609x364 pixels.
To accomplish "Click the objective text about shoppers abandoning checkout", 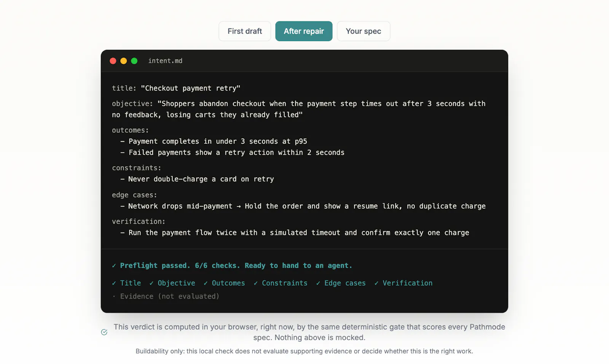I will (299, 109).
